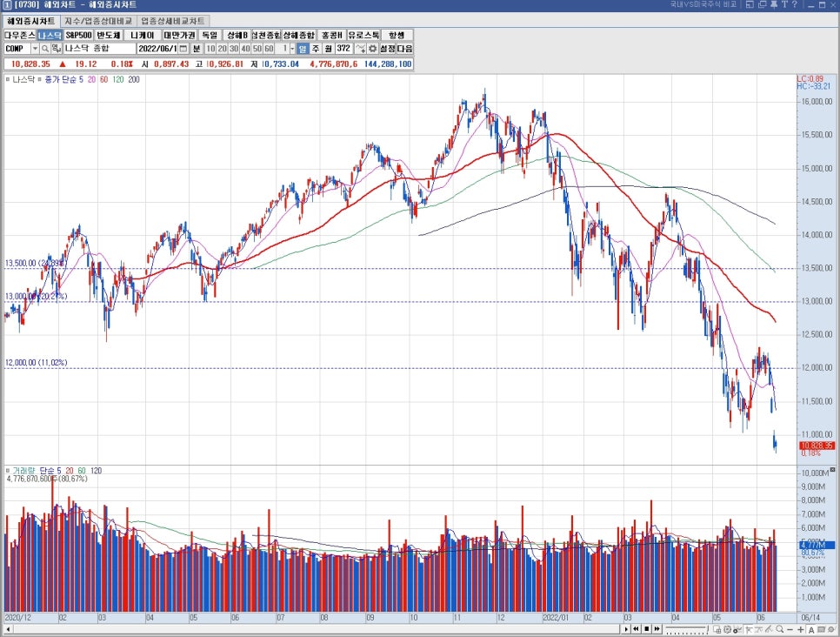Zoom in chart with plus icon
840x637 pixels.
[800, 629]
